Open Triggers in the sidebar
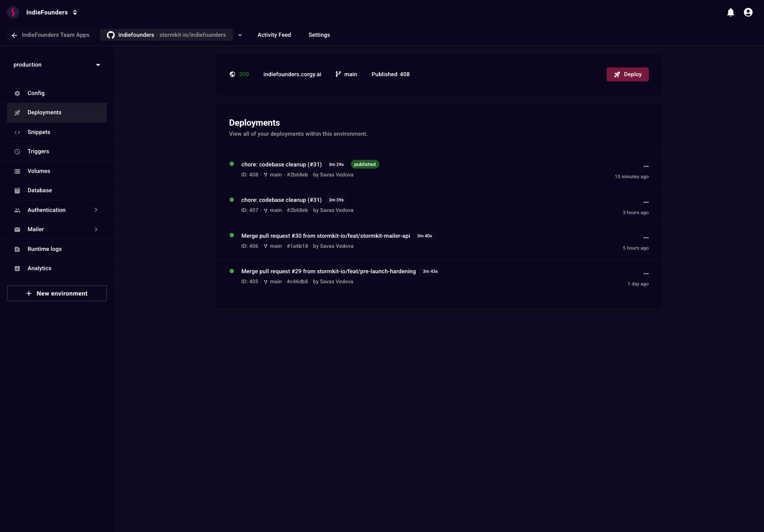Image resolution: width=764 pixels, height=532 pixels. [57, 151]
